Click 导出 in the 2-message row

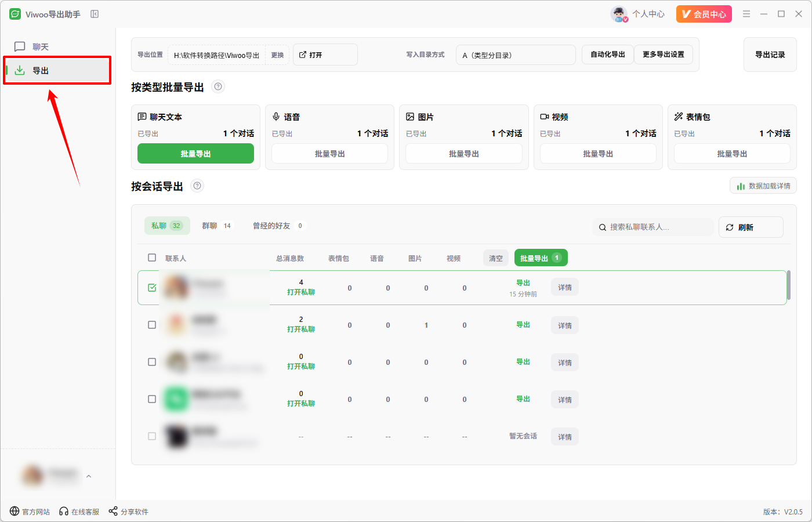point(523,325)
